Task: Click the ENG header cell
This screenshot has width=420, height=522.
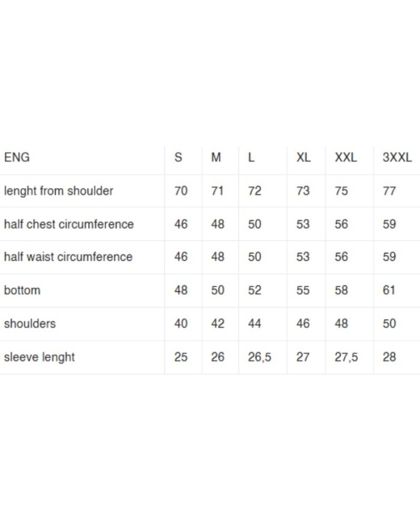Action: [17, 157]
